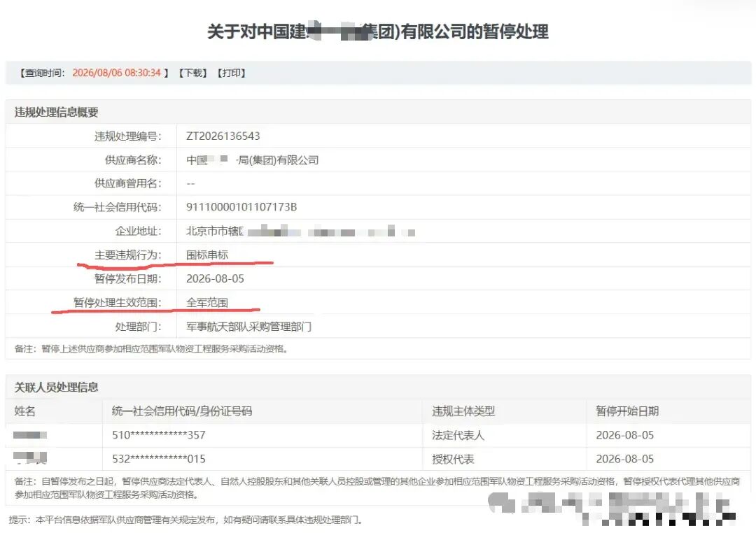
Task: Click 军事航天部队采购管理部门 department value
Action: 248,327
